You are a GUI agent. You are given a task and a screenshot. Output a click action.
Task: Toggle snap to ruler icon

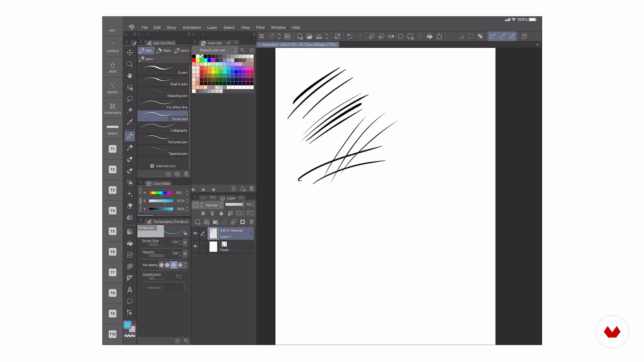tap(493, 37)
